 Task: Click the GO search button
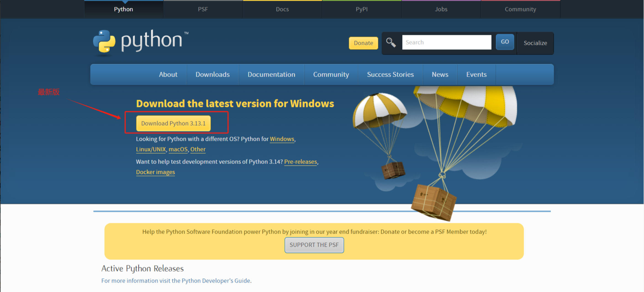pos(505,42)
